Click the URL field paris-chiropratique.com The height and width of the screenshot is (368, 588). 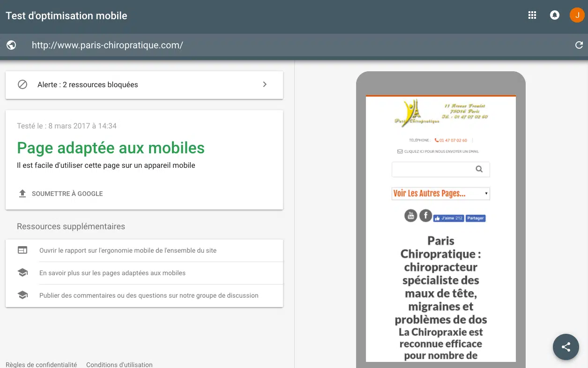pyautogui.click(x=107, y=45)
